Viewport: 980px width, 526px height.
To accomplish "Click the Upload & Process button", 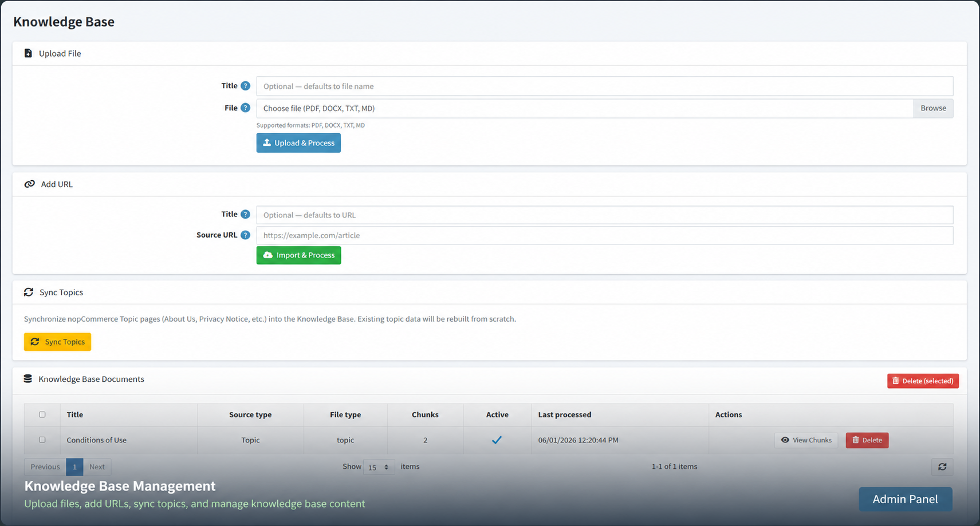I will [x=298, y=143].
